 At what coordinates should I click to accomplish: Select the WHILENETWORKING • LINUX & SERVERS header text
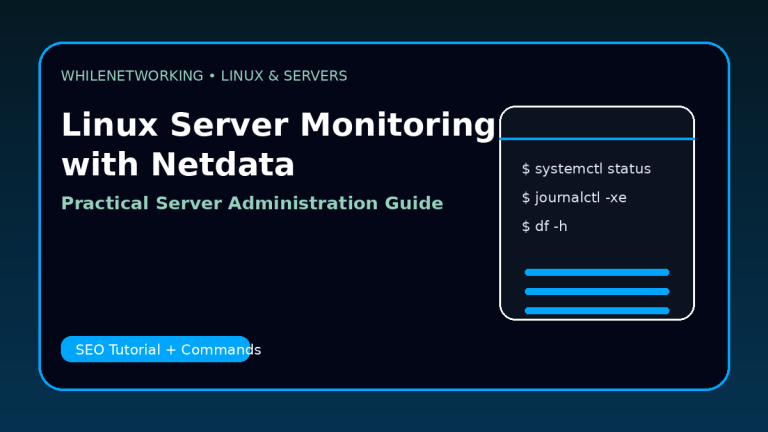tap(204, 76)
